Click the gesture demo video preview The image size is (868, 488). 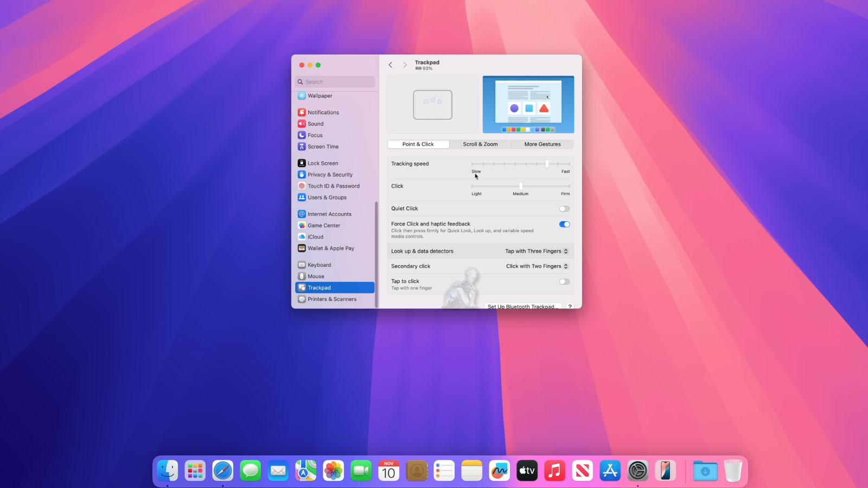(528, 105)
